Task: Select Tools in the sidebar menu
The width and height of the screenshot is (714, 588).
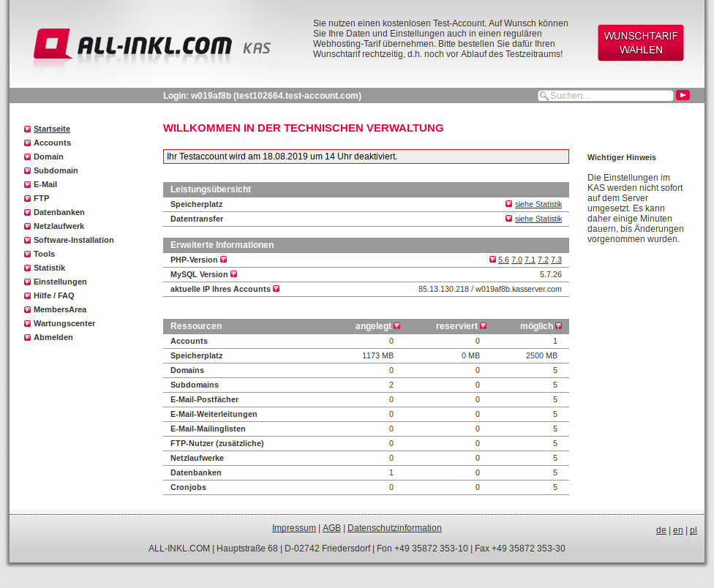Action: 44,254
